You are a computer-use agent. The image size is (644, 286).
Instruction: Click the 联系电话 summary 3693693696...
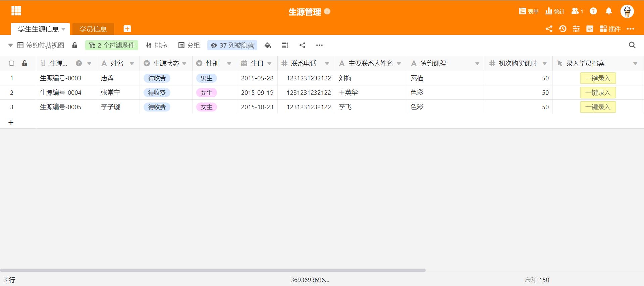click(310, 280)
